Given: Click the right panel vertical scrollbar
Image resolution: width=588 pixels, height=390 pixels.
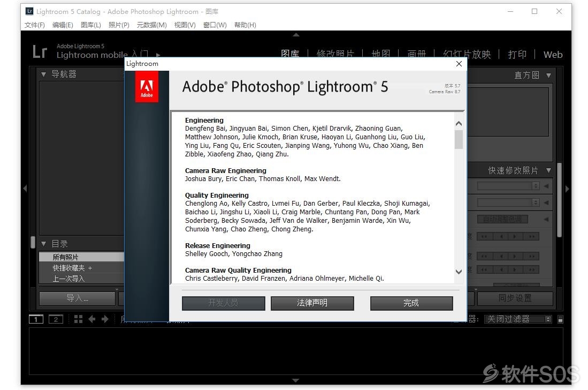Looking at the screenshot, I should point(560,200).
